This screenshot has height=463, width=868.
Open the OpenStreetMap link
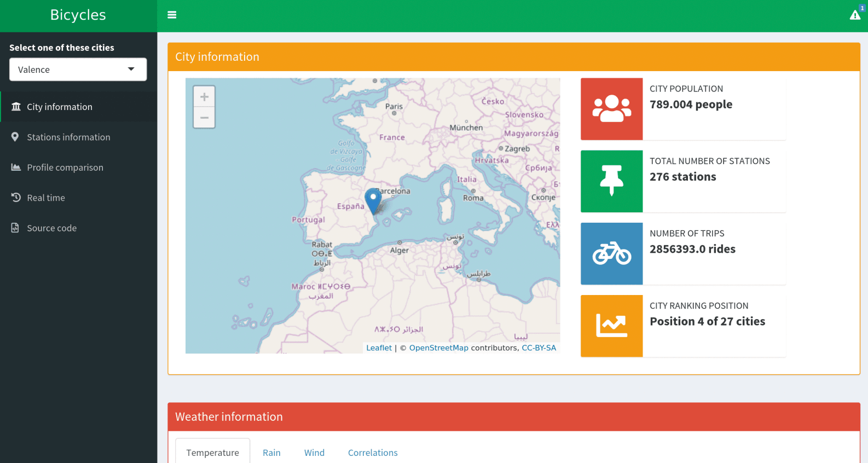[438, 348]
